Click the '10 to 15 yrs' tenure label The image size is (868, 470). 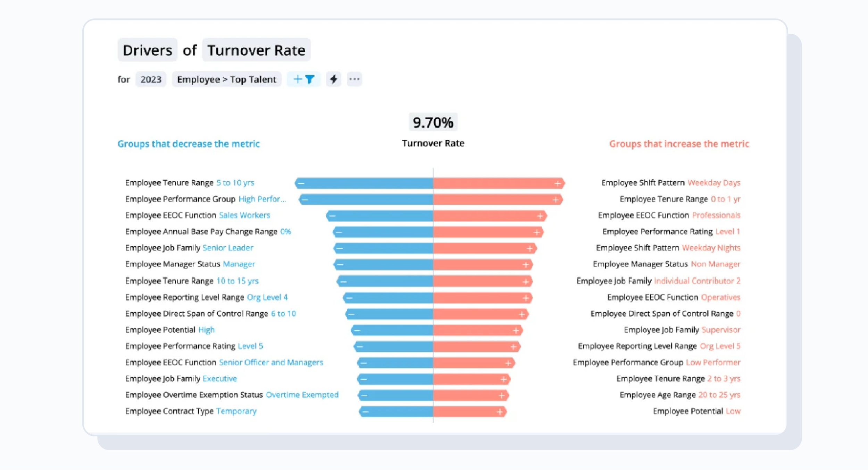[237, 281]
